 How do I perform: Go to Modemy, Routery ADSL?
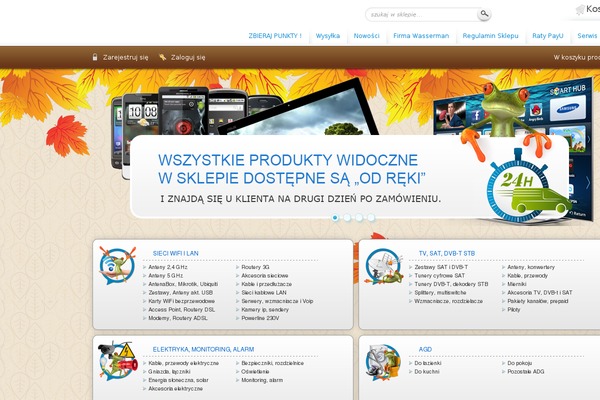tap(178, 318)
